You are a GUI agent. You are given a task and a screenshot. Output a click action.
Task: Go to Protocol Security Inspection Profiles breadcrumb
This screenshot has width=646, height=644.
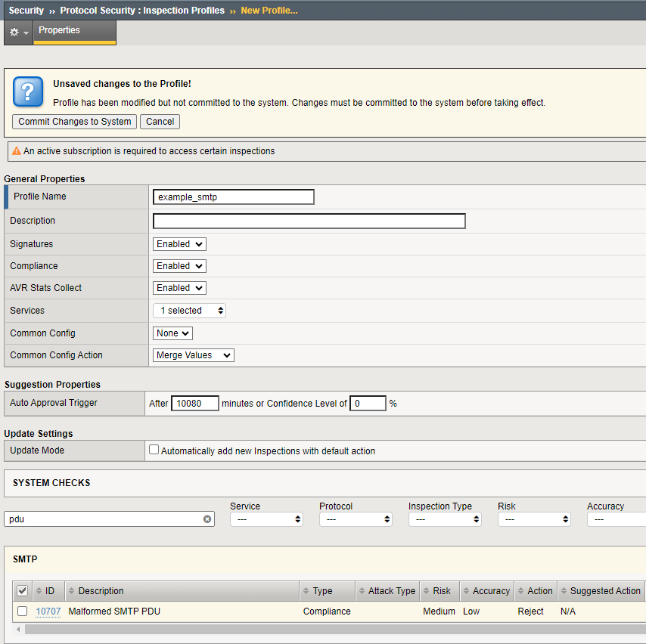coord(142,11)
